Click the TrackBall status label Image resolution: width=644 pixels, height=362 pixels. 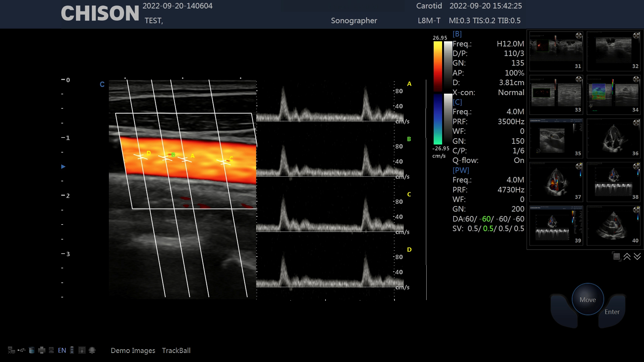pos(176,351)
